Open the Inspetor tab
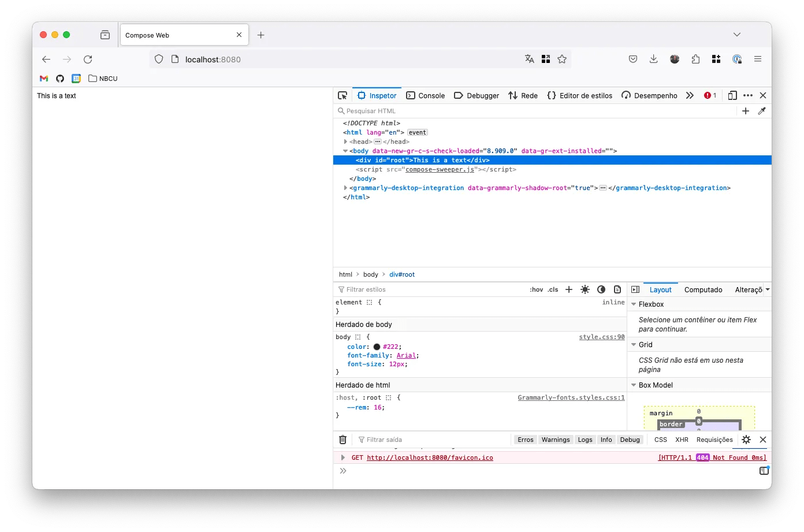This screenshot has height=532, width=804. coord(377,95)
